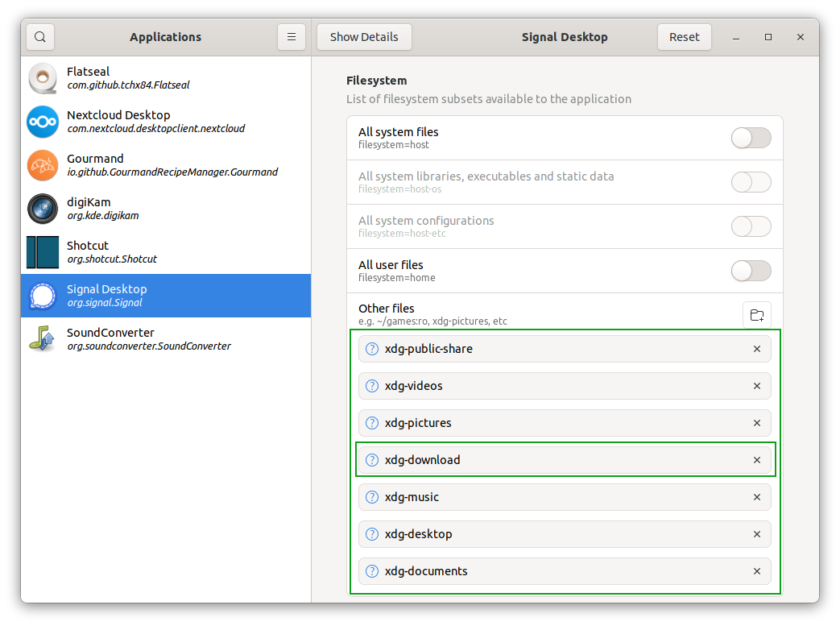The image size is (840, 626).
Task: Remove the xdg-pictures entry
Action: (757, 423)
